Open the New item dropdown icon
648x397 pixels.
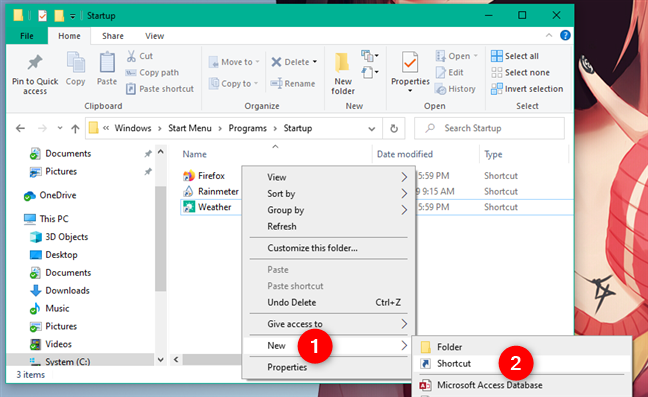[x=370, y=55]
